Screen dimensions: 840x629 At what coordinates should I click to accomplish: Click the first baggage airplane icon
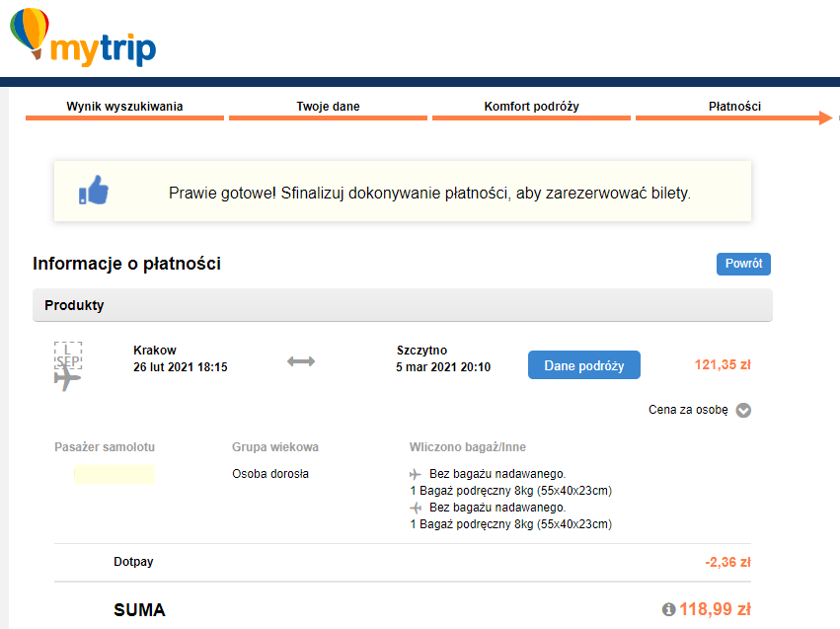click(x=416, y=474)
